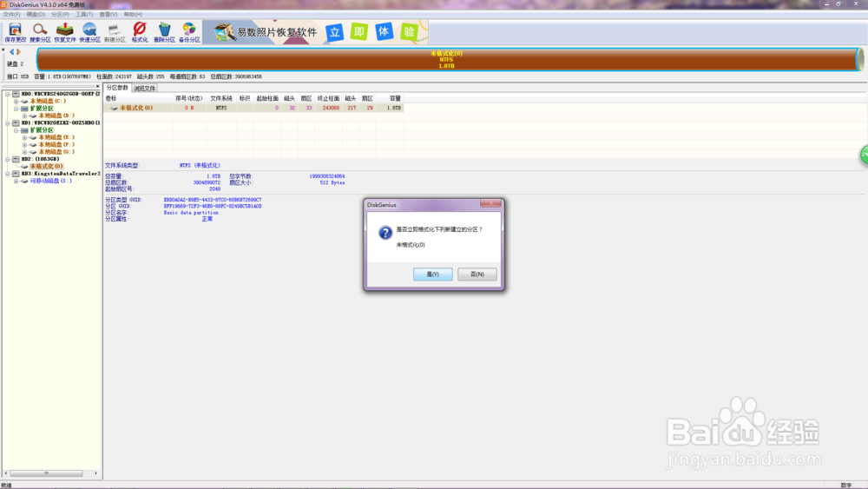Collapse the HD2 (1863GB) tree node
The width and height of the screenshot is (868, 489).
[8, 159]
